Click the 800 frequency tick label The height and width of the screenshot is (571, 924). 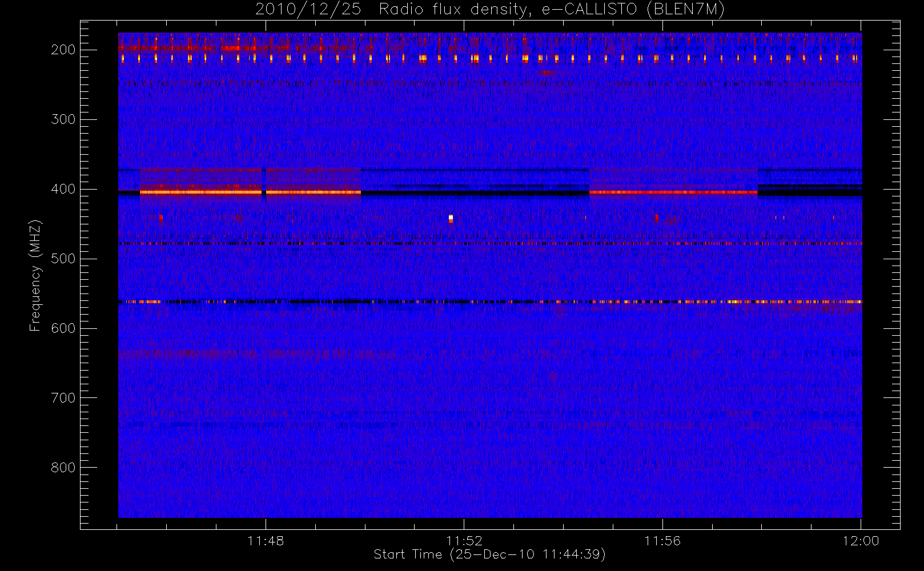pos(63,468)
